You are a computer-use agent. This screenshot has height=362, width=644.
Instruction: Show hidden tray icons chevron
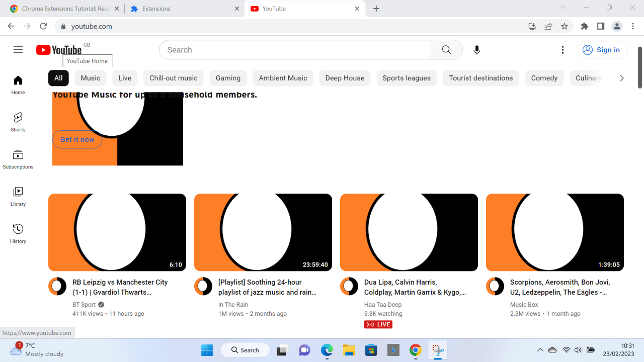tap(540, 350)
